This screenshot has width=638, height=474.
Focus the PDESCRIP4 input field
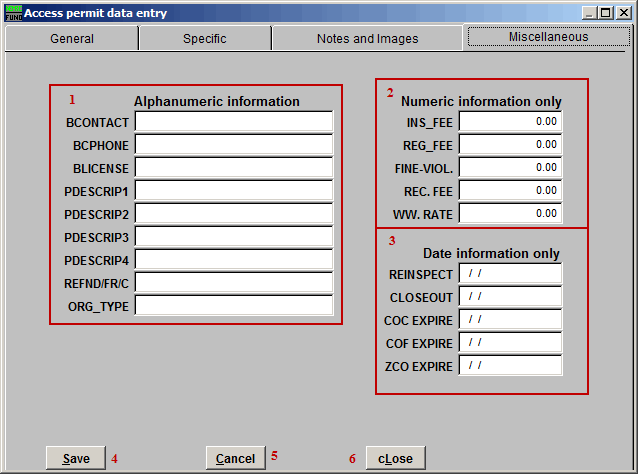[x=234, y=259]
